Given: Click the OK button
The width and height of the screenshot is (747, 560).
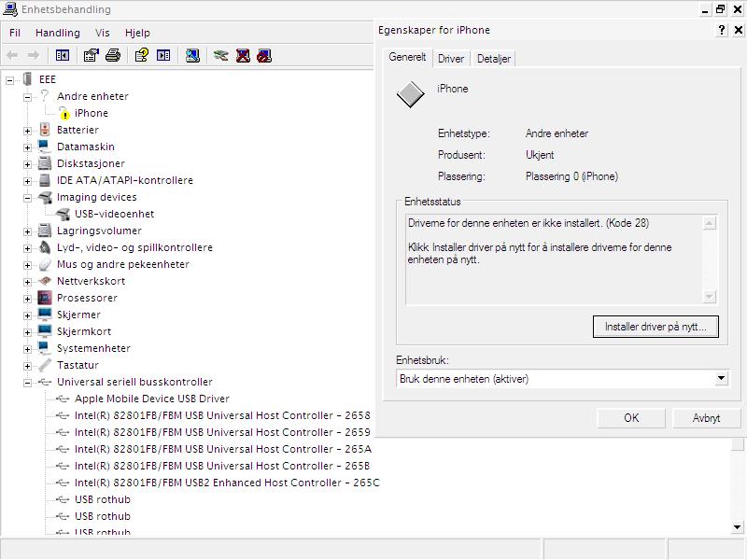Looking at the screenshot, I should 631,418.
